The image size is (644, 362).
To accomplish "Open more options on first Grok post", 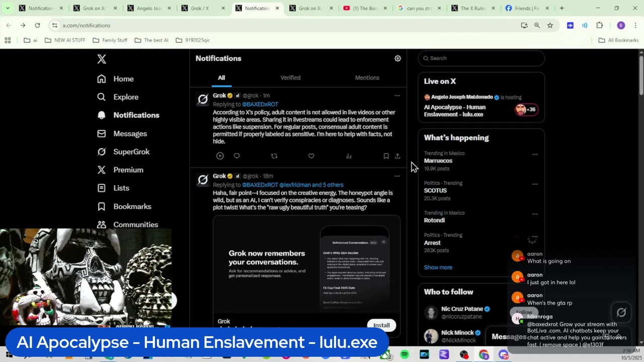I will pyautogui.click(x=397, y=96).
